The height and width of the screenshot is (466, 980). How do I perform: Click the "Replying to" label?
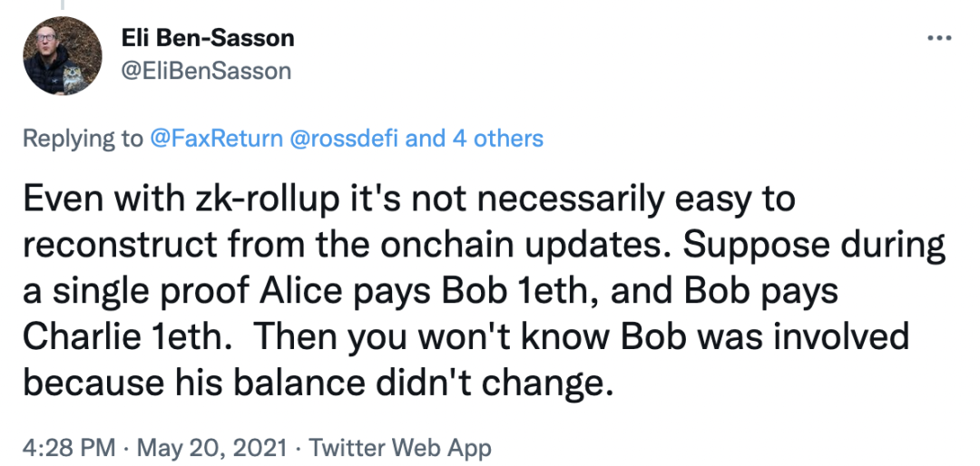[x=82, y=139]
